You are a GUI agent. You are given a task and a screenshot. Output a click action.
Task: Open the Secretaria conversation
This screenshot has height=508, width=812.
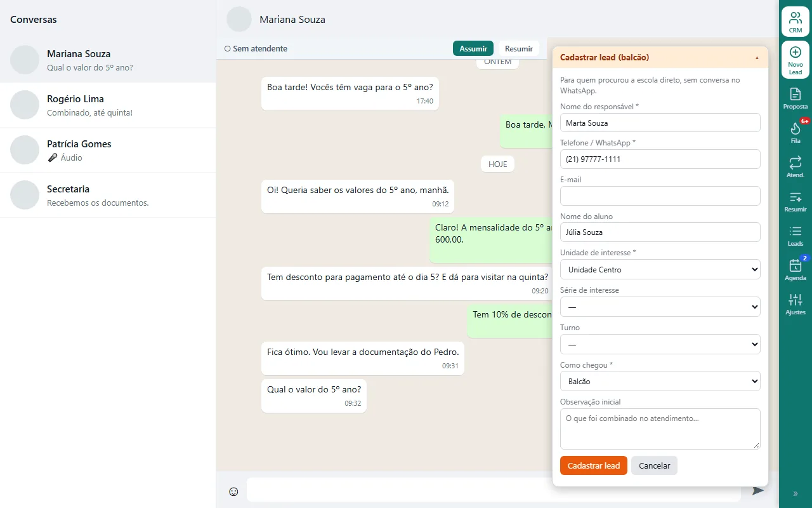point(108,196)
